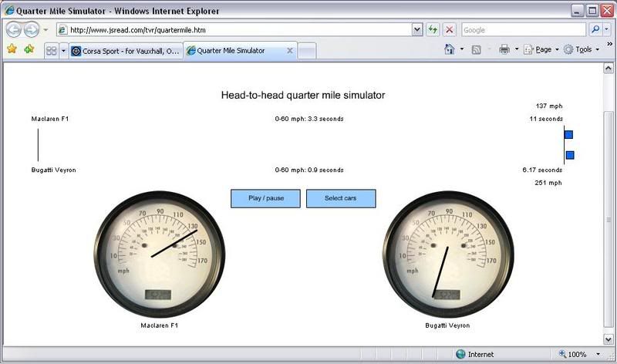Expand zoom level dropdown in status bar

(x=598, y=355)
